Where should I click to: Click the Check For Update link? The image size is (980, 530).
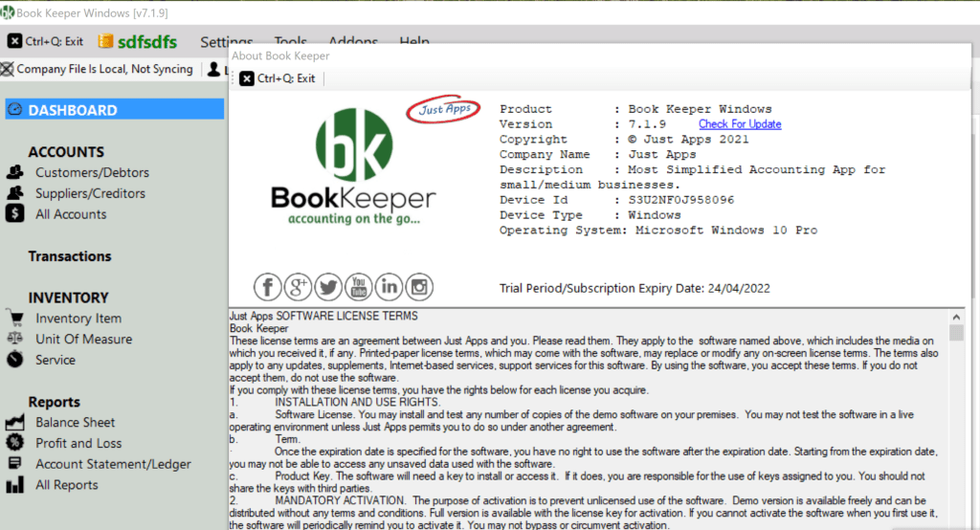(x=740, y=124)
